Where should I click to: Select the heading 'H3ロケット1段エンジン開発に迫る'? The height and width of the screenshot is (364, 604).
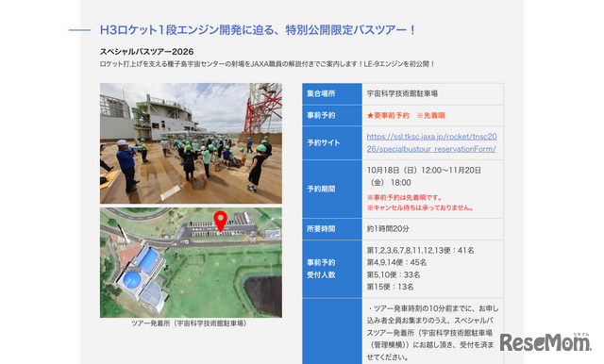click(x=188, y=30)
